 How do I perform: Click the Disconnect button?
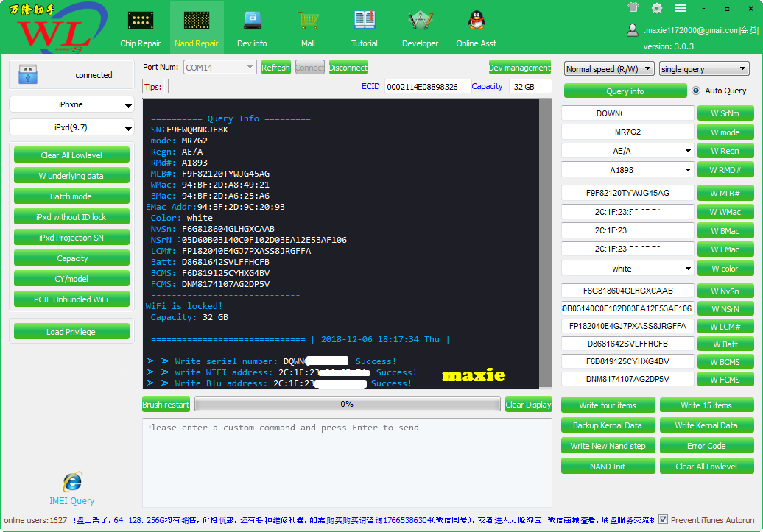coord(348,68)
